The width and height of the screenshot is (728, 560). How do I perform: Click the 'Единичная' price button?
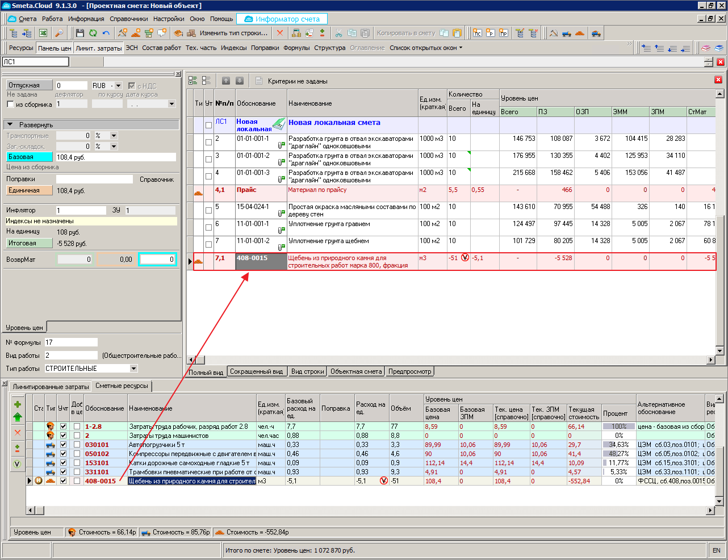point(29,191)
